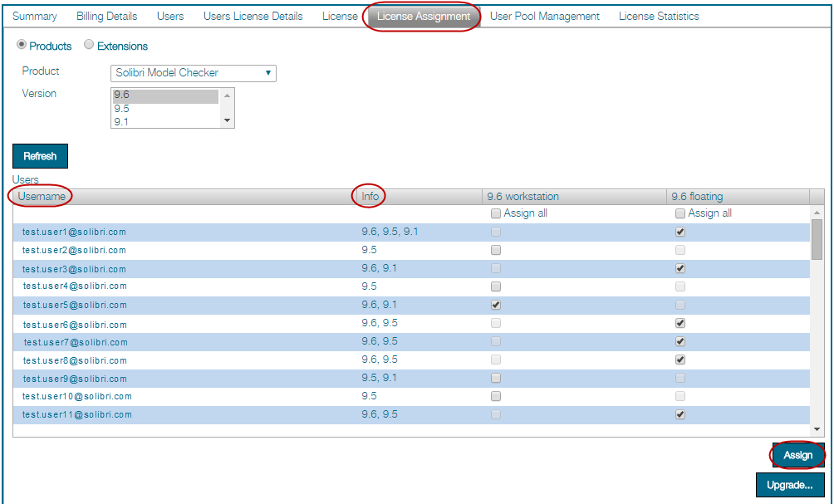Switch to the Users tab

pos(170,16)
